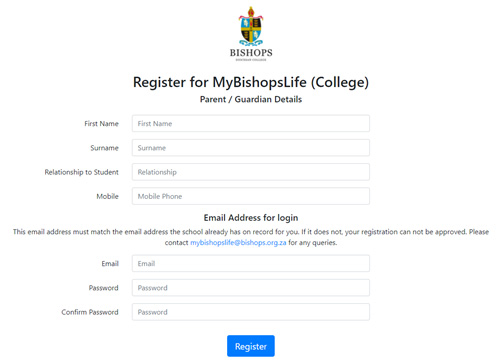Click the BISHOPS wordmark under the crest
The height and width of the screenshot is (363, 496).
[251, 53]
